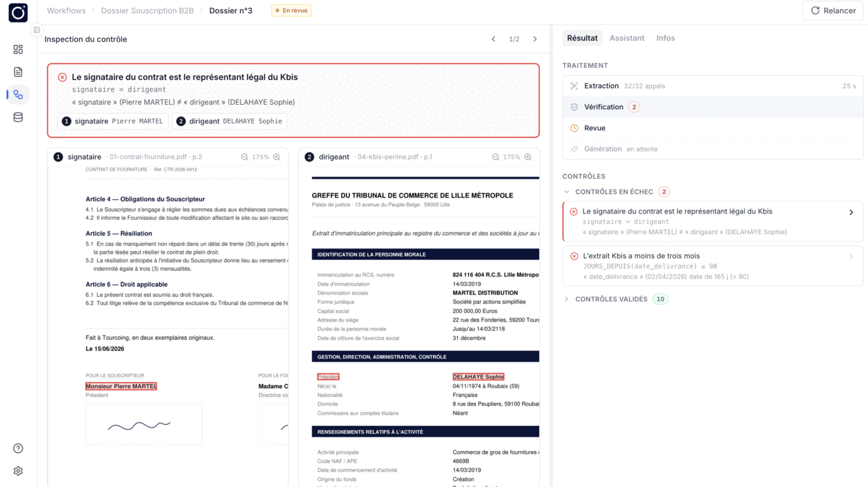Viewport: 868px width, 487px height.
Task: Open the documents icon in sidebar
Action: click(x=18, y=72)
